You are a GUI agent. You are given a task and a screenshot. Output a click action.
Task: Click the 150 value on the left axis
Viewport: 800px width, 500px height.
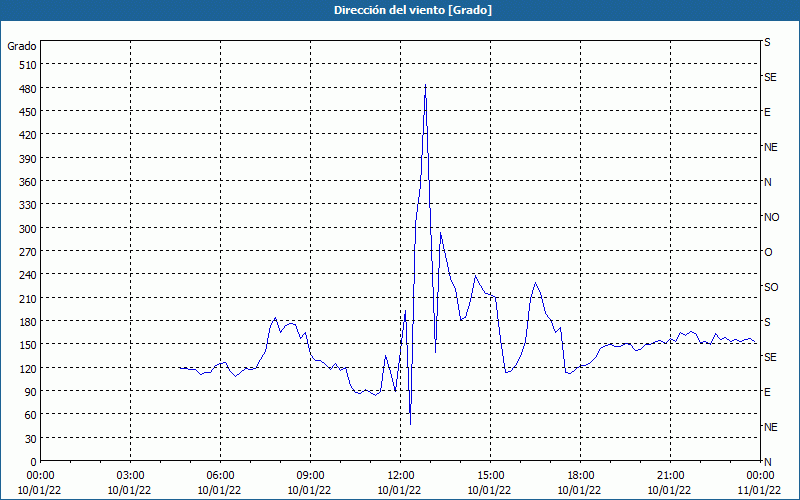tap(27, 345)
